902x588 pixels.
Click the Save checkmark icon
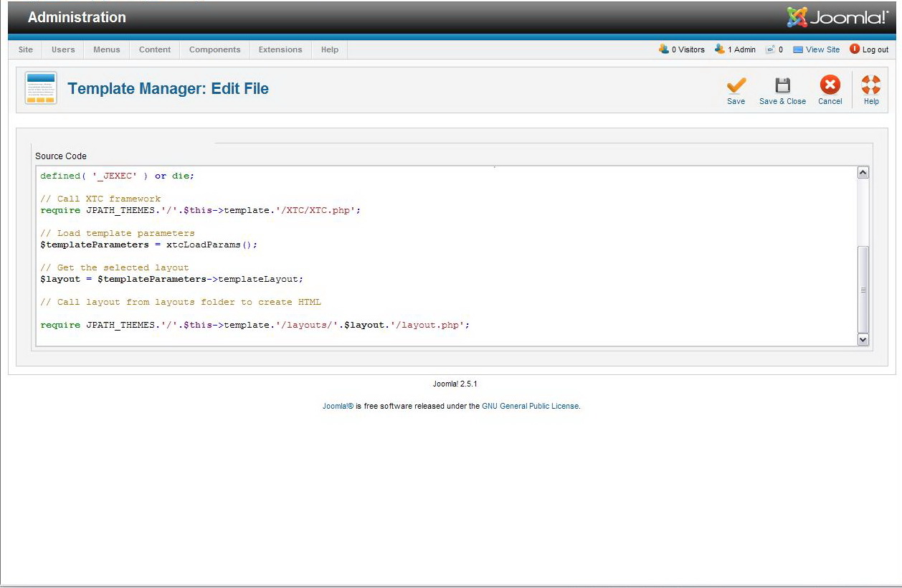(736, 85)
